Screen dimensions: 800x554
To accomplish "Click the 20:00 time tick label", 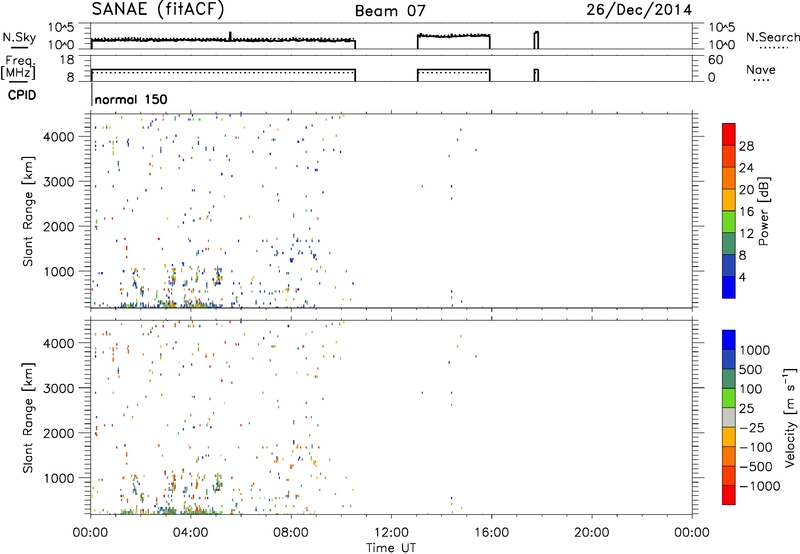I will pos(591,533).
